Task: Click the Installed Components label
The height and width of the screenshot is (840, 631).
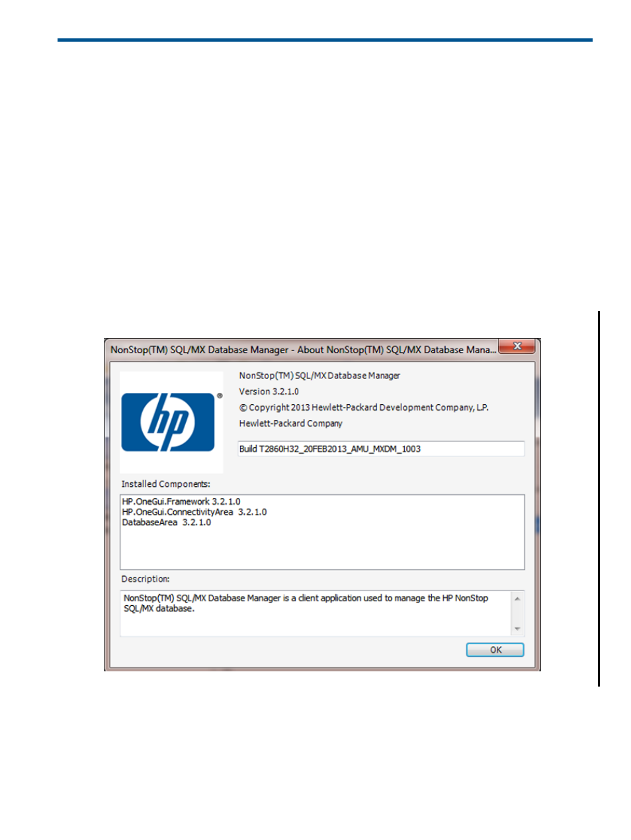Action: (x=165, y=484)
